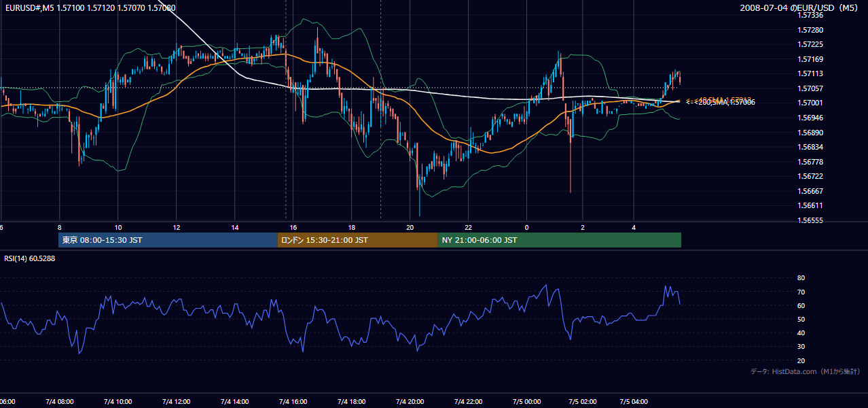Click the 7/5 02:00 bottom timestamp
Screen dimensions: 868x408
tap(582, 402)
